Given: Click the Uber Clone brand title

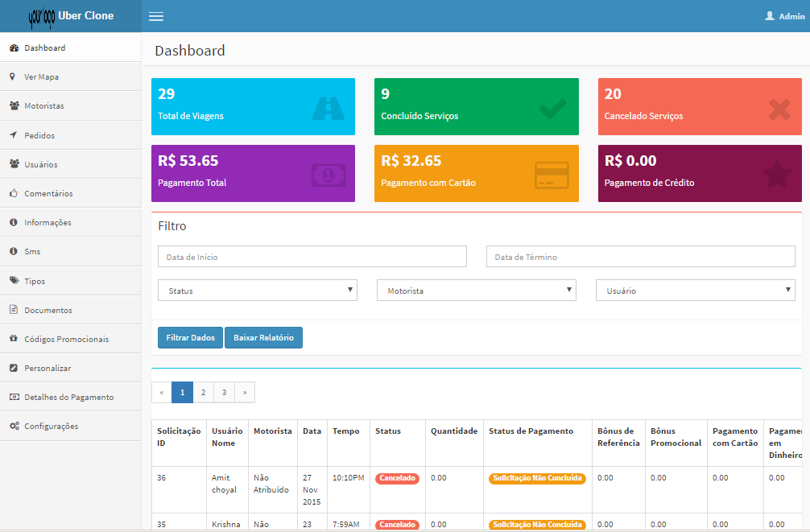Looking at the screenshot, I should [86, 15].
